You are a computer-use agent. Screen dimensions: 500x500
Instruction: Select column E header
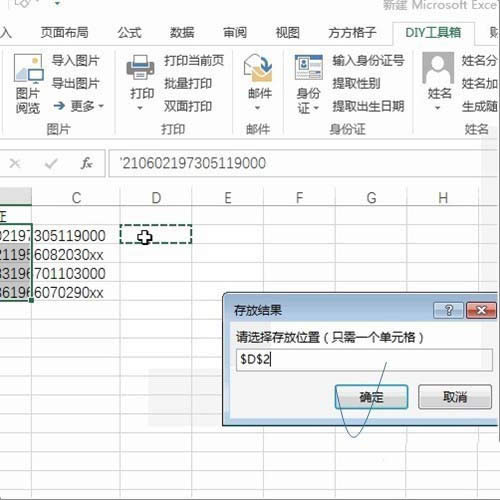coord(228,198)
